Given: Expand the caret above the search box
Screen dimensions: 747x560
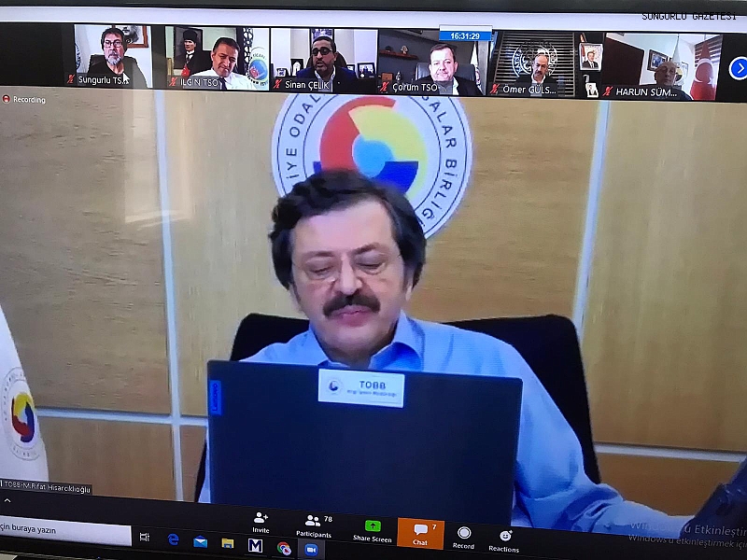Looking at the screenshot, I should pyautogui.click(x=7, y=501).
